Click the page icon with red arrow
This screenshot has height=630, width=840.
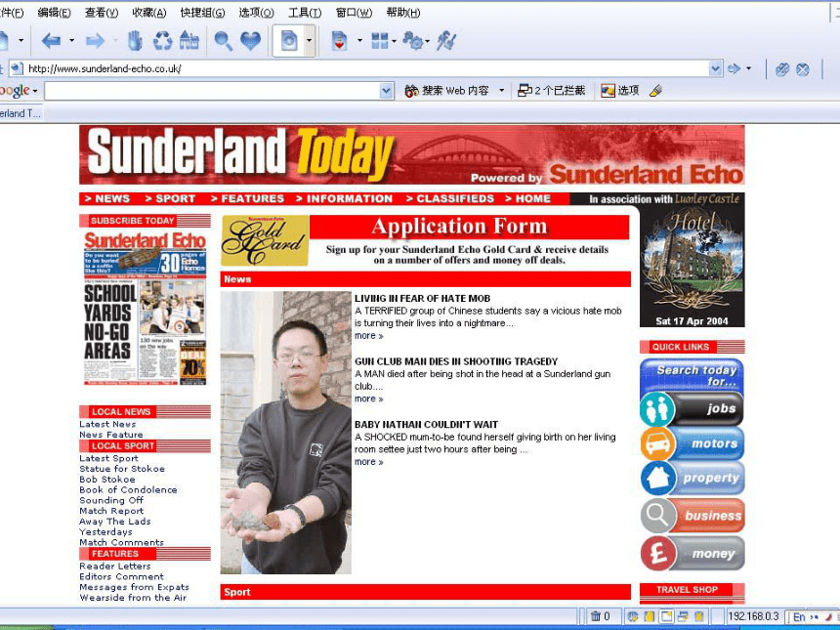pos(339,41)
